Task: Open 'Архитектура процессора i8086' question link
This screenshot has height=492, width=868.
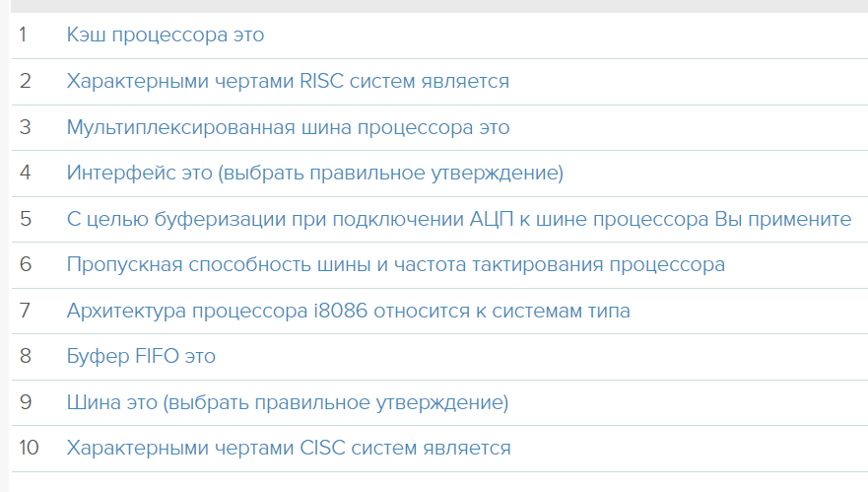Action: tap(349, 311)
